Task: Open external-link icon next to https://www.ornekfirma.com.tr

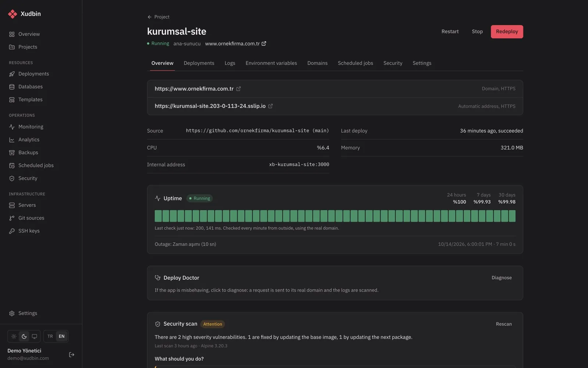Action: (239, 89)
